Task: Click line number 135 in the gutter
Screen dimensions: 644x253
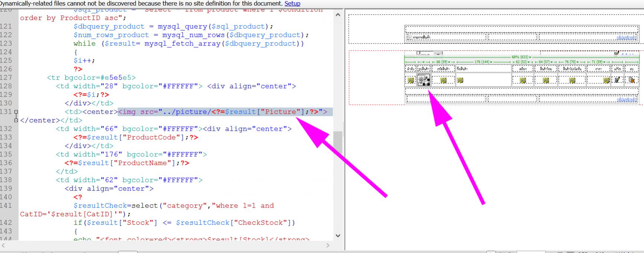Action: tap(6, 154)
